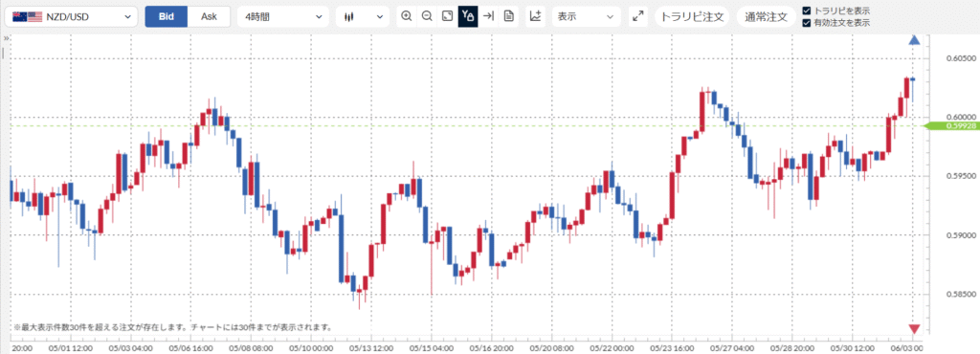Screen dimensions: 980x354
Task: Open the 表示 display dropdown
Action: (x=586, y=17)
